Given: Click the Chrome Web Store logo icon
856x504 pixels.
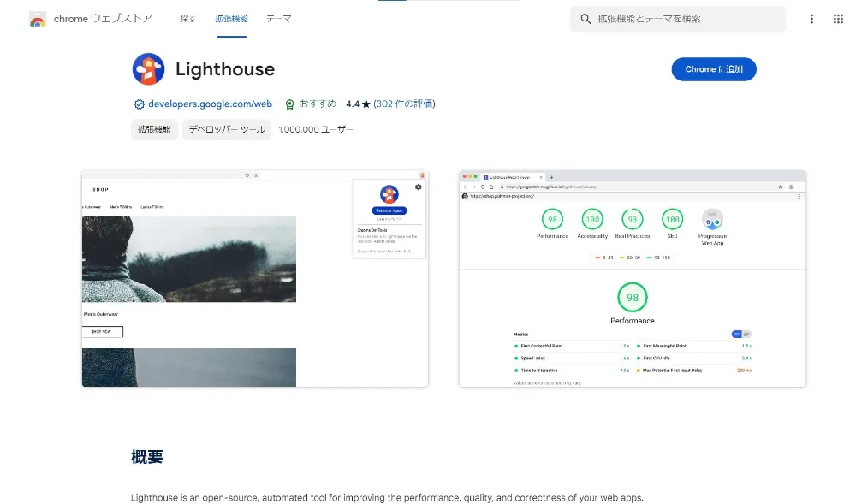Looking at the screenshot, I should pyautogui.click(x=37, y=19).
